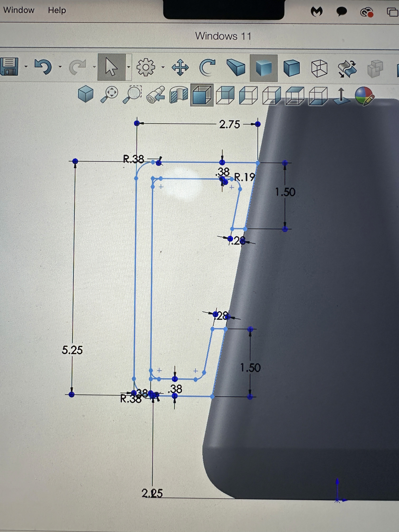Click the Previous View icon
Image resolution: width=399 pixels, height=532 pixels.
[156, 95]
